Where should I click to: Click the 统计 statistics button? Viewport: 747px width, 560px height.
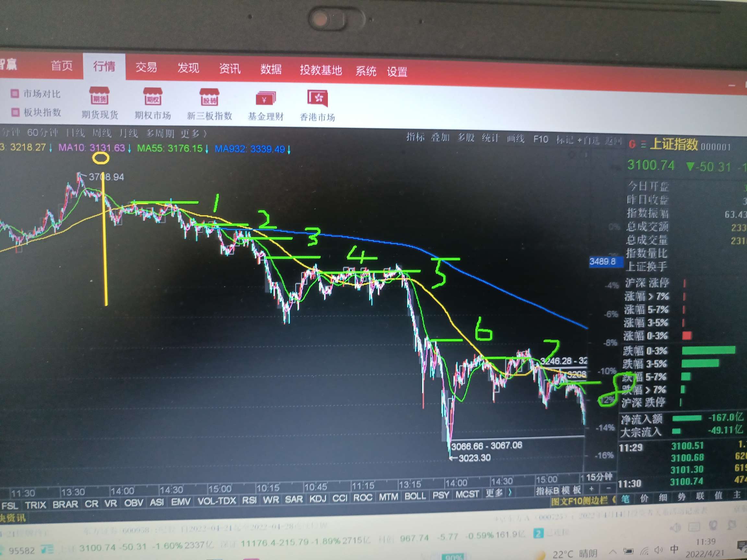coord(490,138)
